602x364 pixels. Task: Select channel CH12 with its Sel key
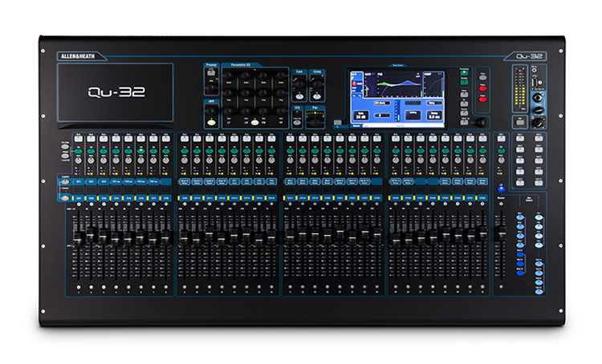tap(222, 151)
